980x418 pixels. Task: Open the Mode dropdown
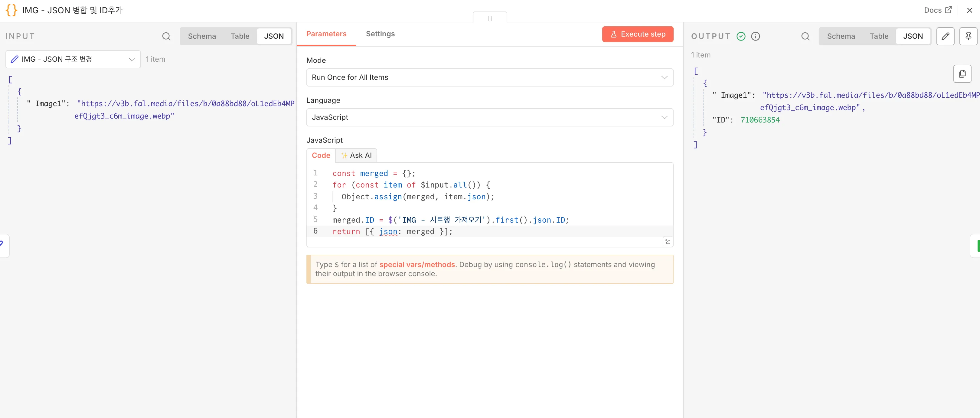click(489, 77)
